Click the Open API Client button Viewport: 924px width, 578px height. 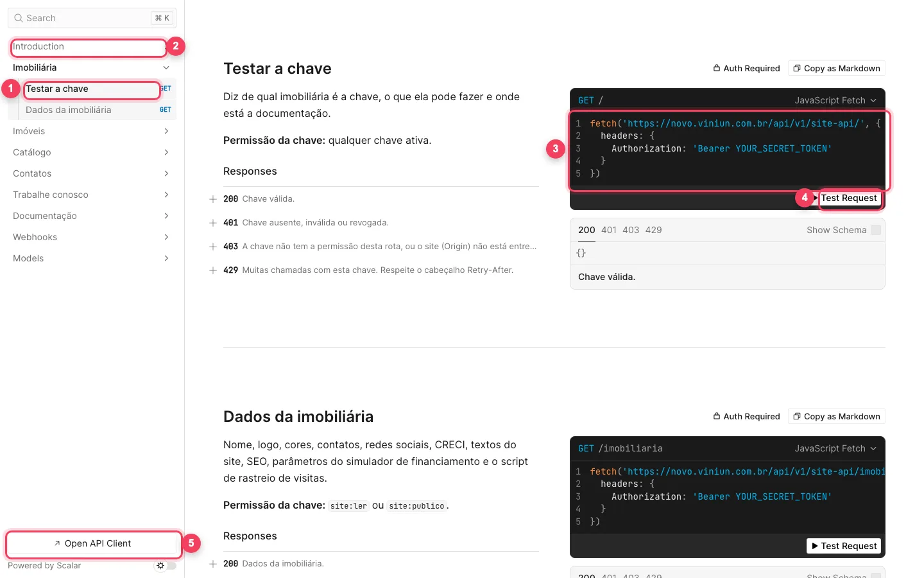coord(92,543)
